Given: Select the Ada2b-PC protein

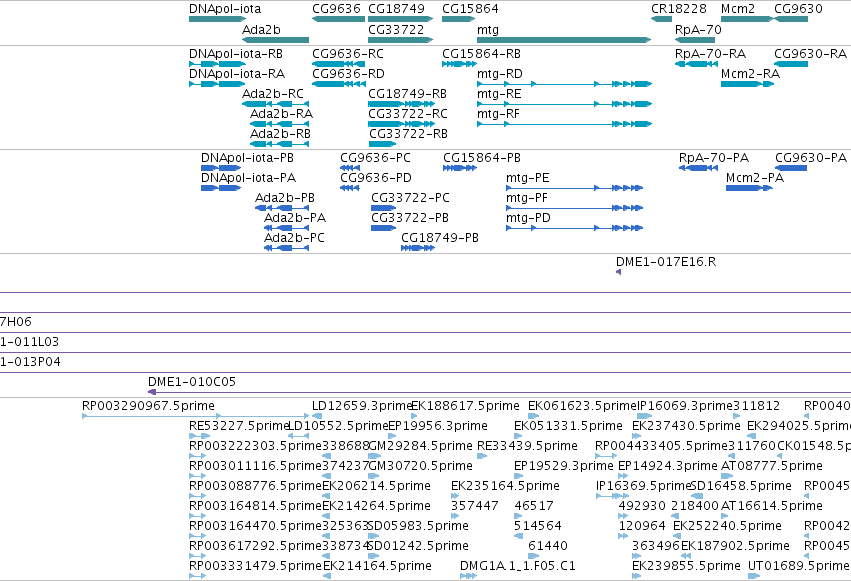Looking at the screenshot, I should 286,248.
